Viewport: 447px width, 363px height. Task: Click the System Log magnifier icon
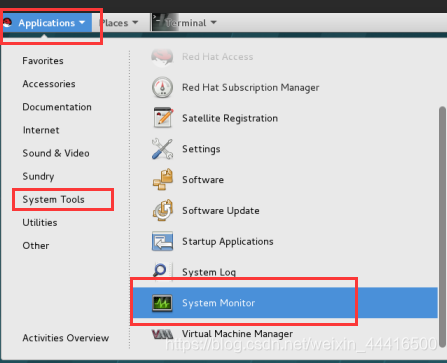(x=163, y=271)
